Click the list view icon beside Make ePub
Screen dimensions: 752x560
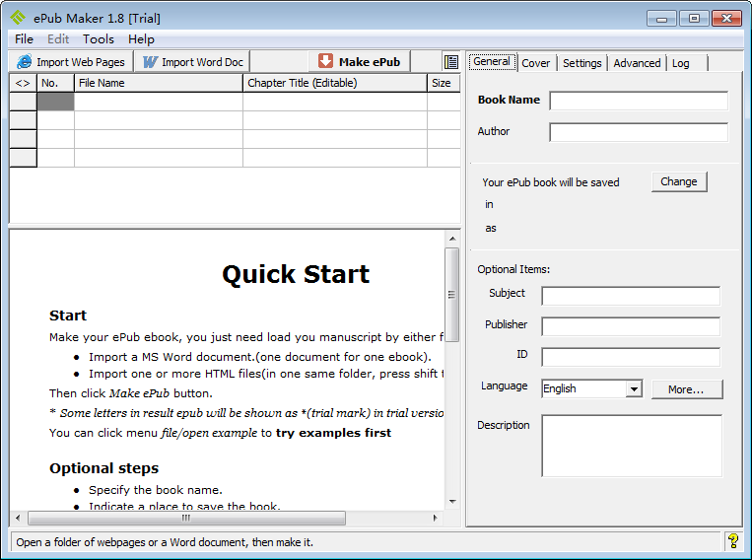pyautogui.click(x=450, y=62)
